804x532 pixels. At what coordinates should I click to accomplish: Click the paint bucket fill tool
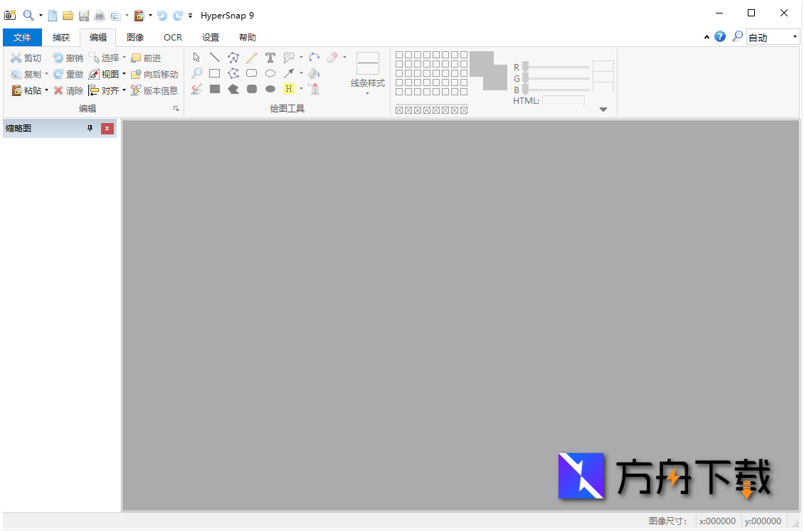click(x=313, y=73)
